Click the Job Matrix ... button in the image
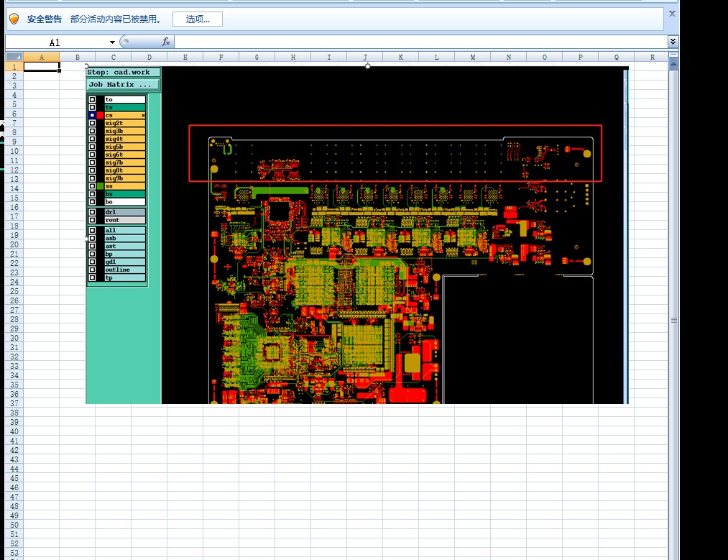Screen dimensions: 728x560 click(123, 85)
